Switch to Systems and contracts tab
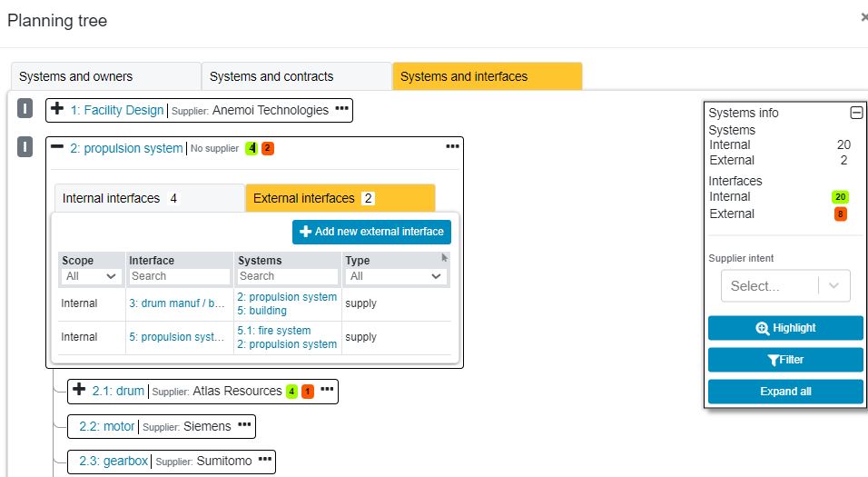This screenshot has width=868, height=477. (x=296, y=76)
